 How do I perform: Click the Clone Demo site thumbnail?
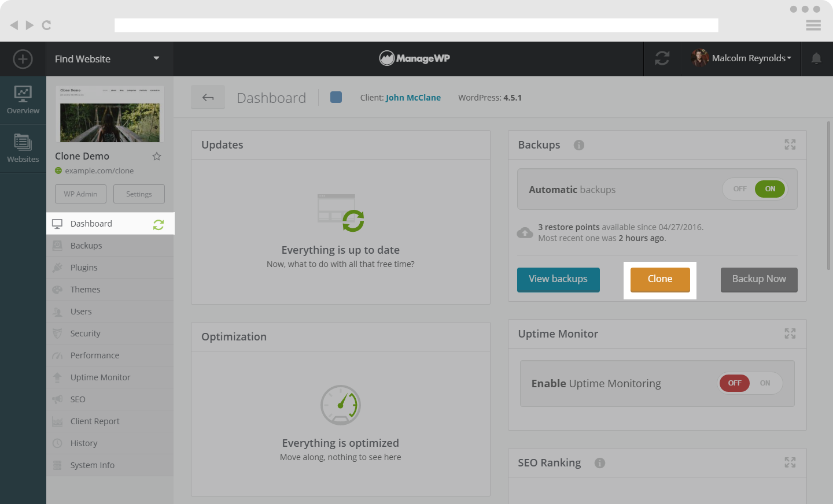click(x=110, y=114)
